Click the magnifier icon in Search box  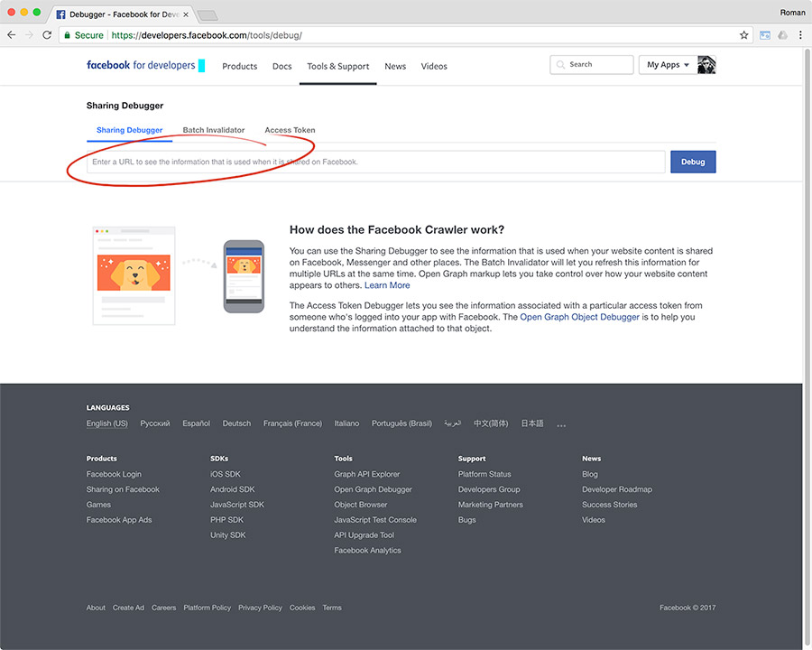coord(560,65)
